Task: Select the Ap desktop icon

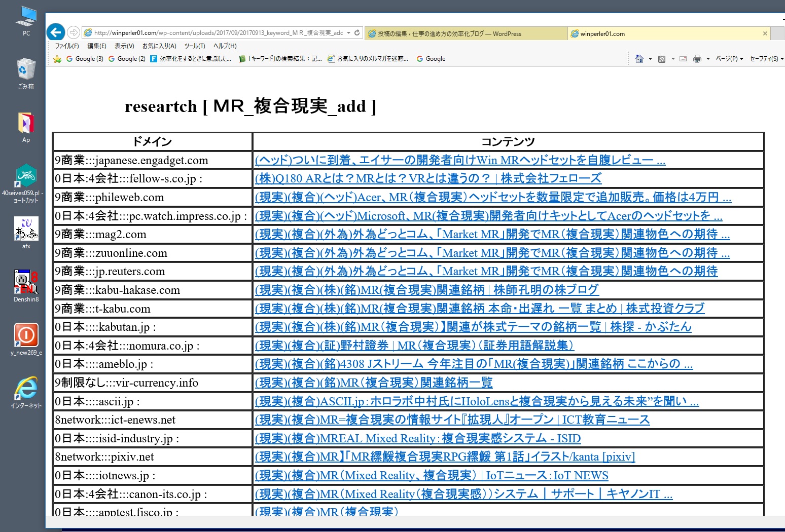Action: pos(26,128)
